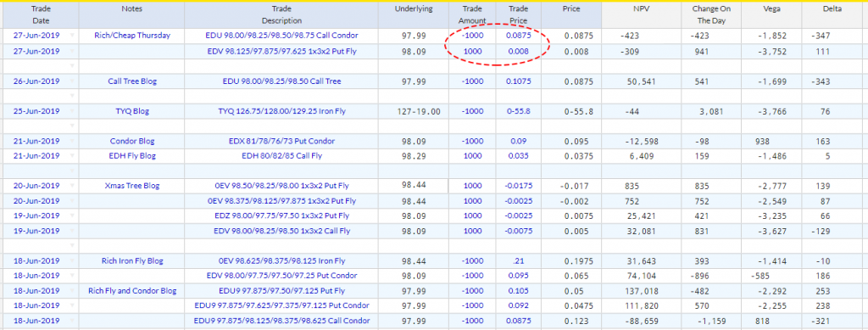Open the Rich Iron Fly Blog note

[x=131, y=260]
